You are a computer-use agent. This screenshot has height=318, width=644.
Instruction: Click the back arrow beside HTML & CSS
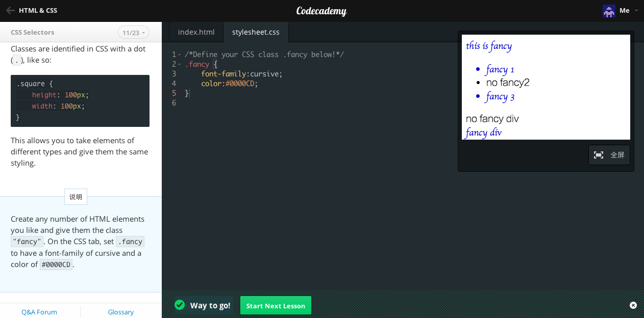click(10, 10)
